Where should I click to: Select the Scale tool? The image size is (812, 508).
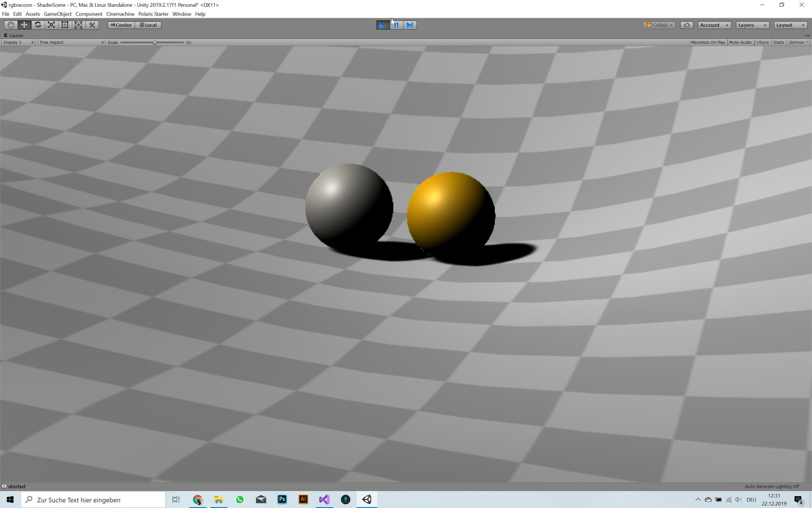(x=51, y=25)
